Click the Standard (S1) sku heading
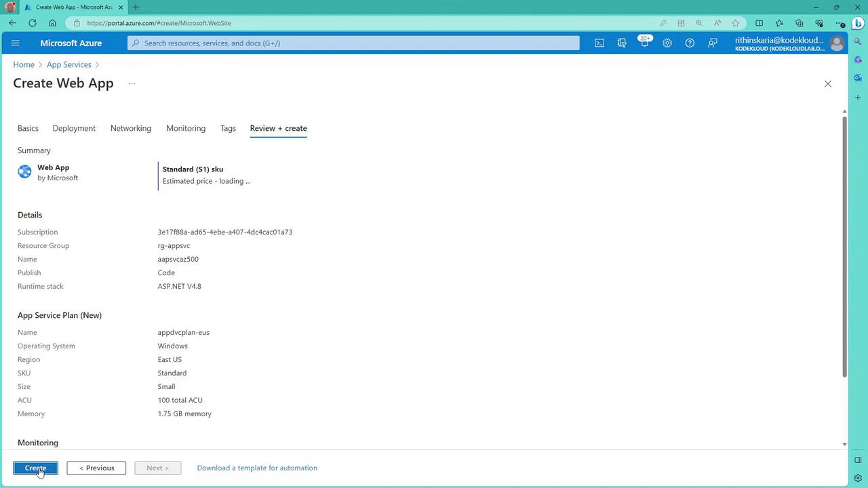868x488 pixels. coord(193,169)
